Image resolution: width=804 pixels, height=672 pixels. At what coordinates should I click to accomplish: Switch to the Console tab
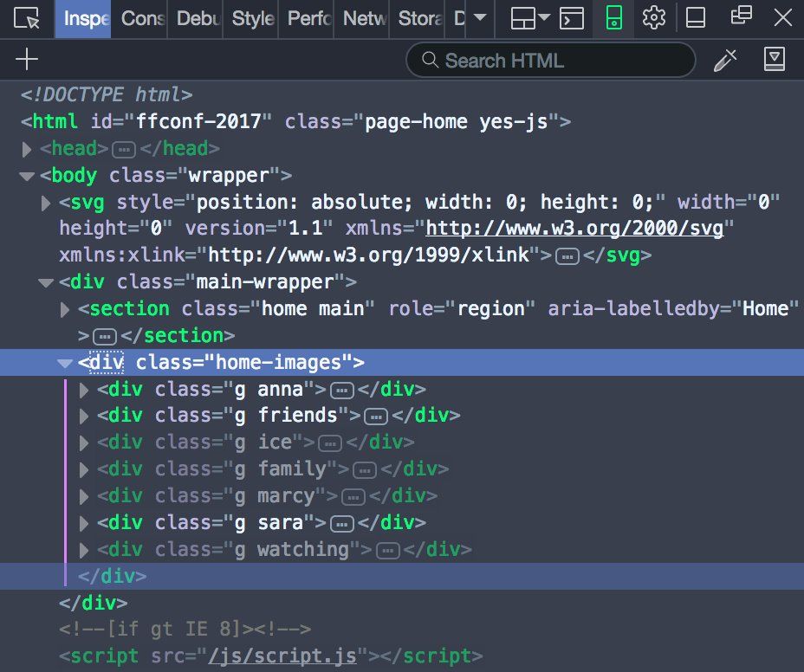point(139,19)
